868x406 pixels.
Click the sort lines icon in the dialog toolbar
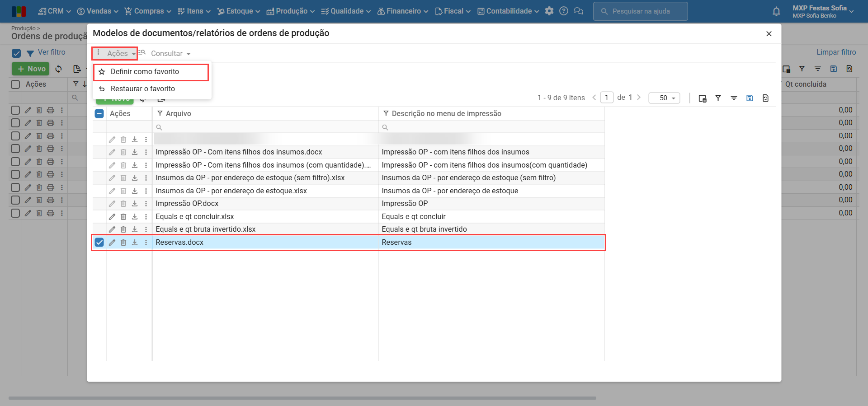pyautogui.click(x=734, y=98)
